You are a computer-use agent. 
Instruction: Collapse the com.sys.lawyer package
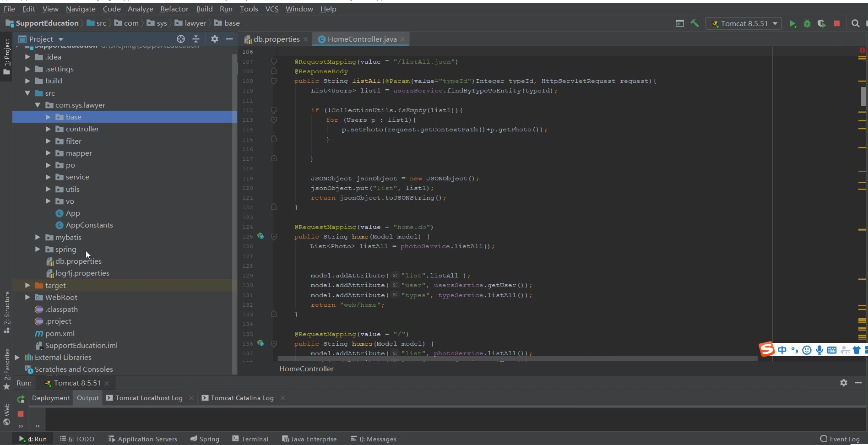pyautogui.click(x=38, y=105)
